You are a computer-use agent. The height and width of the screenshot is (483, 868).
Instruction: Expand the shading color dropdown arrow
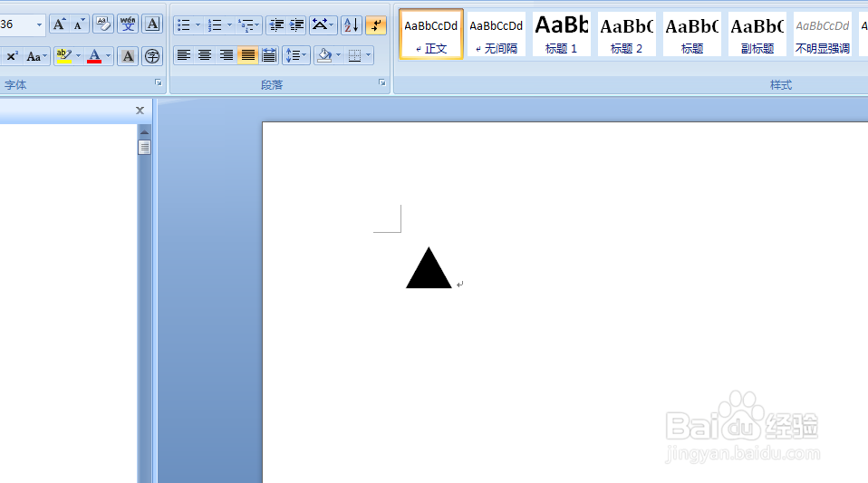tap(338, 55)
